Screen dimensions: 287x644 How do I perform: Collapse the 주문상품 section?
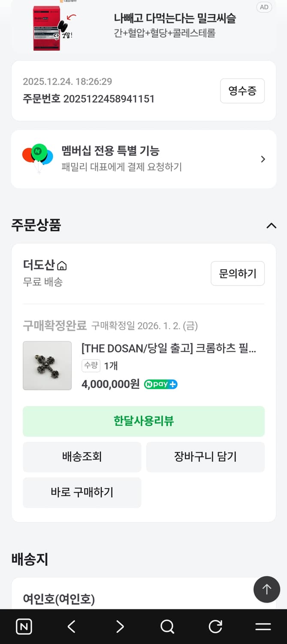point(271,225)
